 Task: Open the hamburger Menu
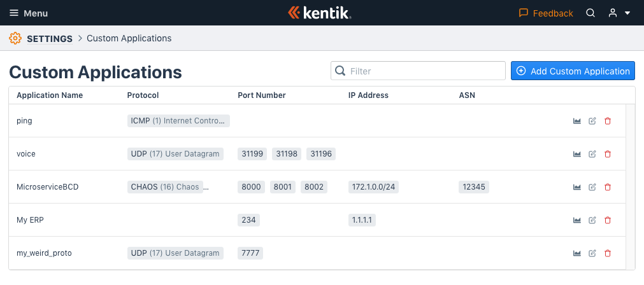click(28, 13)
